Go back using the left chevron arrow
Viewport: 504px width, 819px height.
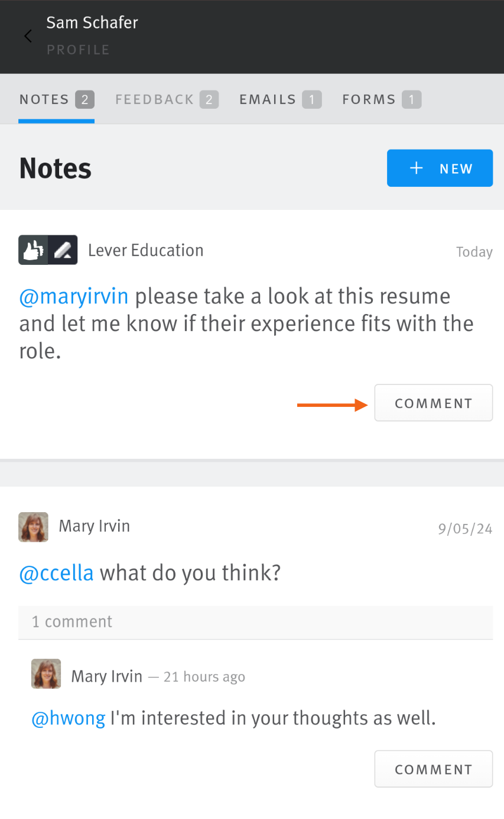(27, 37)
